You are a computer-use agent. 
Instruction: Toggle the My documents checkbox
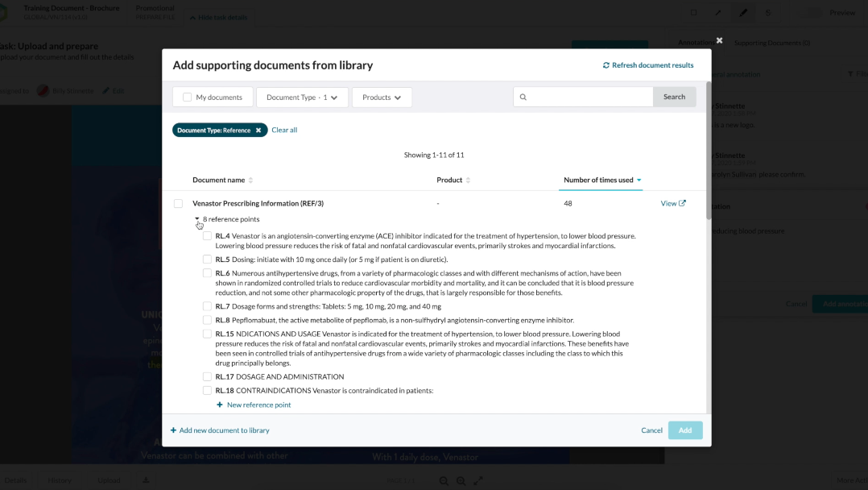tap(188, 98)
